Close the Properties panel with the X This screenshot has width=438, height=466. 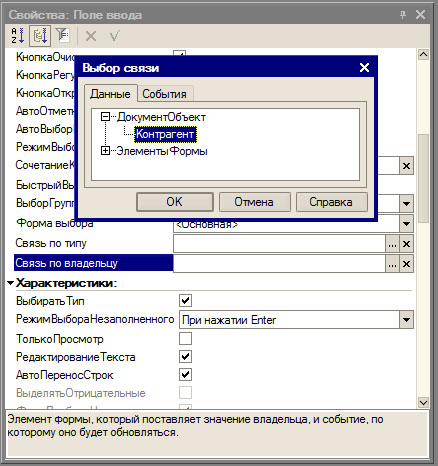[x=421, y=15]
